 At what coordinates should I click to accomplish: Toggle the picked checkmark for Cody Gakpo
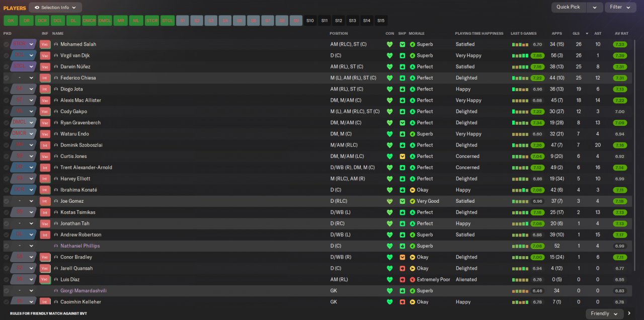coord(6,112)
